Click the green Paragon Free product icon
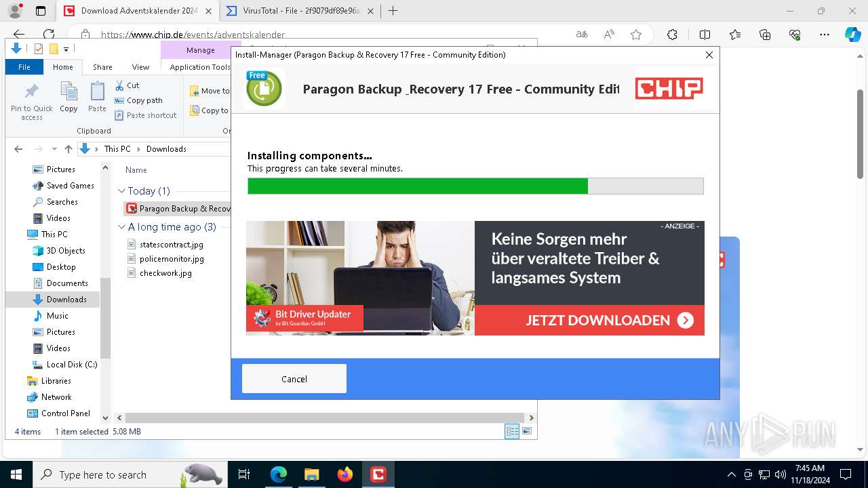 point(264,89)
